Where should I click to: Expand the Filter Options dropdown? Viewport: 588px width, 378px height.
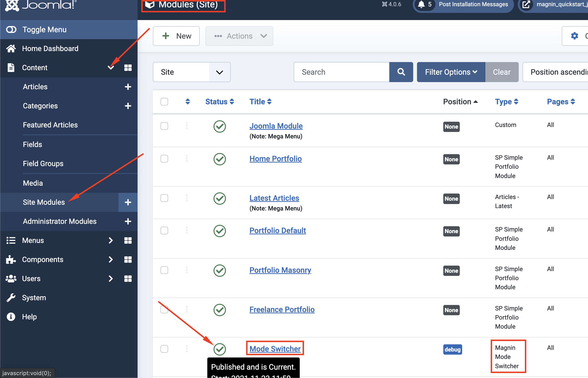pyautogui.click(x=451, y=72)
